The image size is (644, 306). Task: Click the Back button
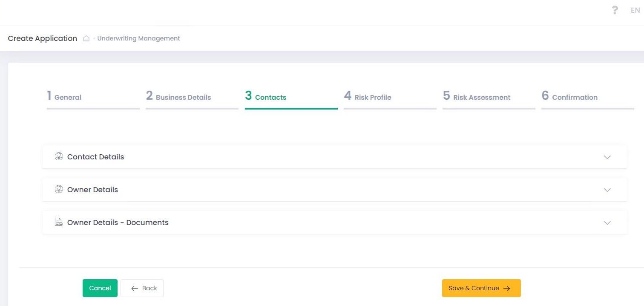pos(142,288)
